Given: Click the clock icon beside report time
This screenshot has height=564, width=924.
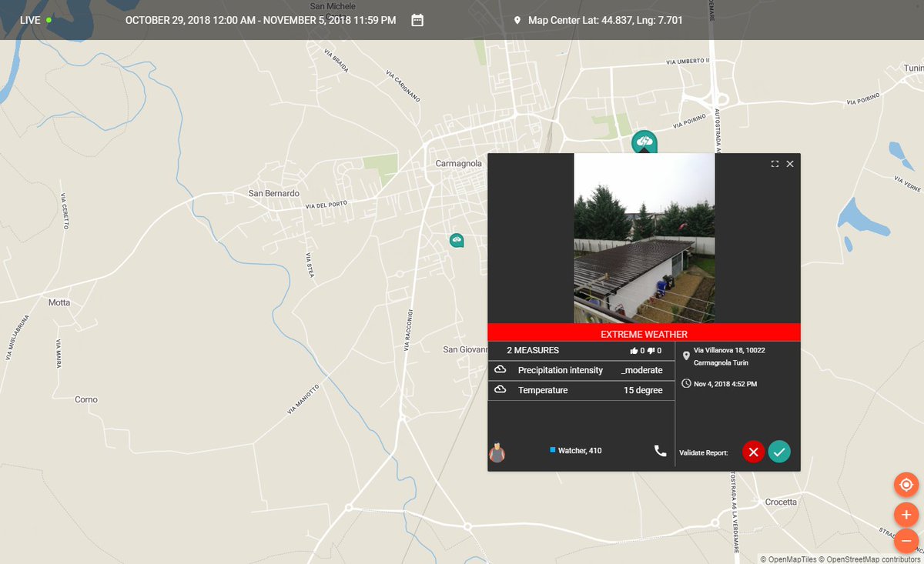Looking at the screenshot, I should 686,383.
